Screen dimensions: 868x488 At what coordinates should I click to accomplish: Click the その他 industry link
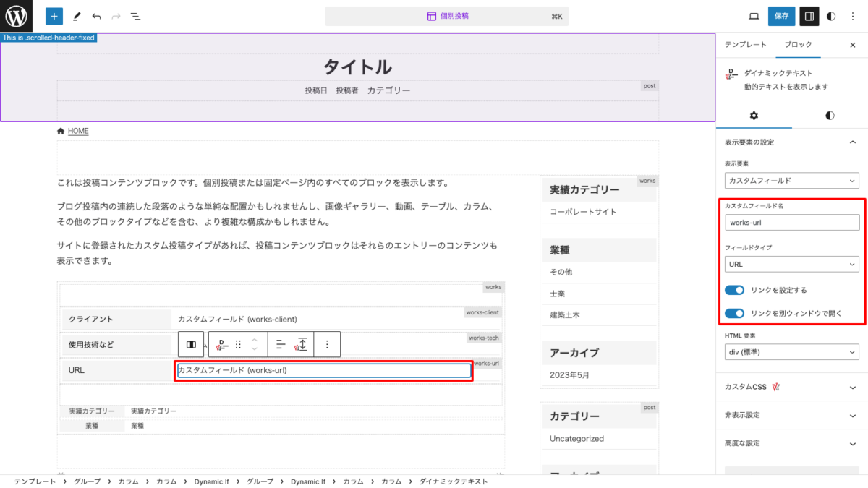tap(561, 272)
